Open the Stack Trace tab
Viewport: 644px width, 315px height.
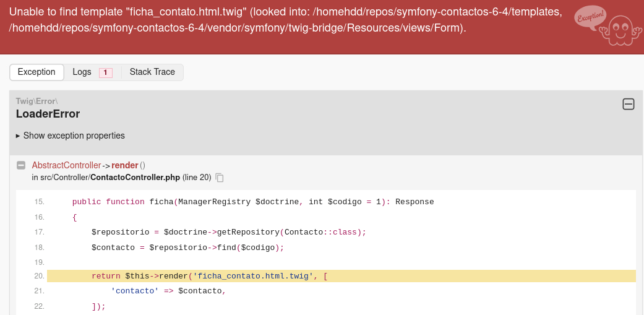click(x=152, y=72)
